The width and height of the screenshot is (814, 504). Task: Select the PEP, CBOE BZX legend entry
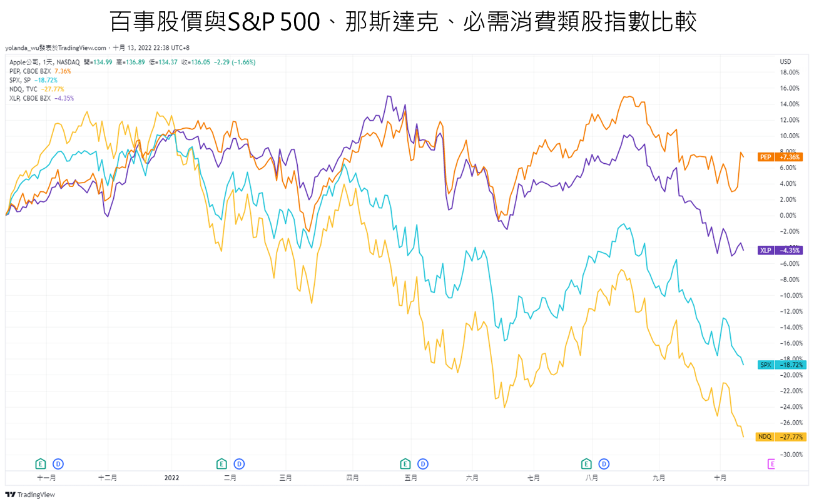tap(31, 71)
